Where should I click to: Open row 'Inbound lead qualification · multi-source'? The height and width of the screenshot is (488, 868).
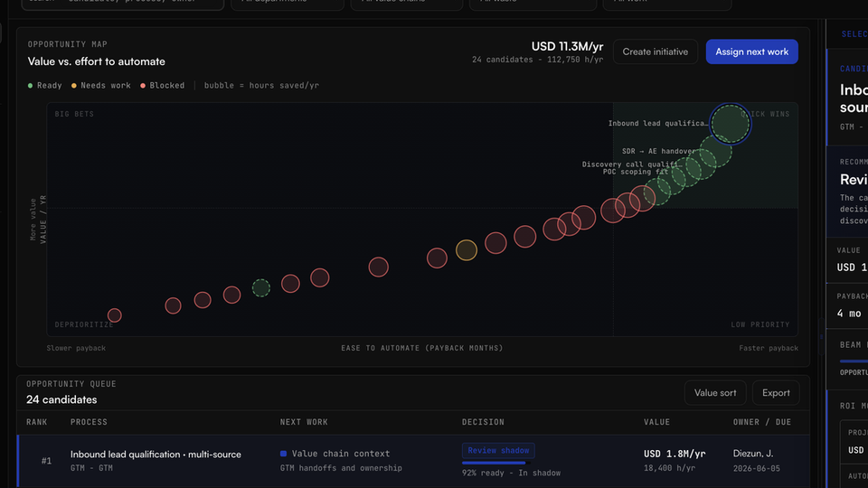click(413, 461)
